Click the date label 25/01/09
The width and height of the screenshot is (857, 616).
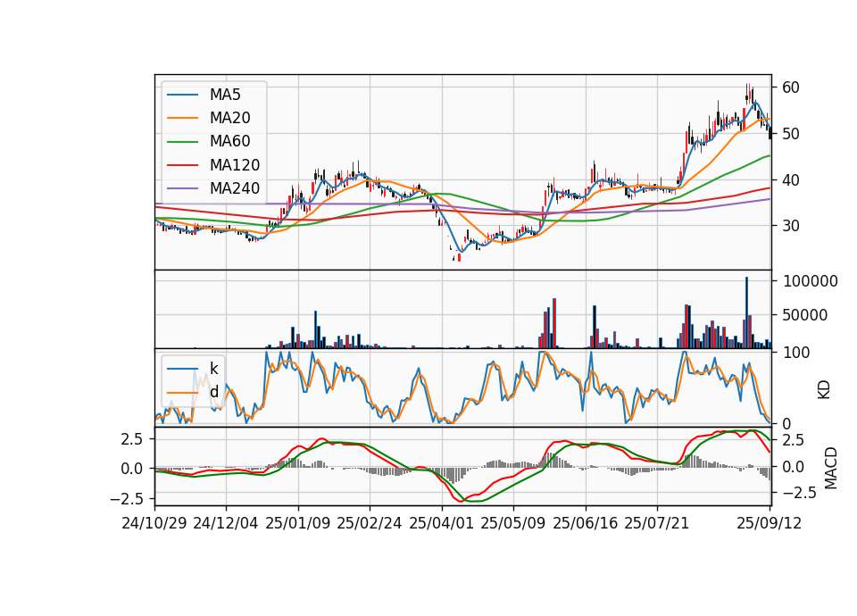pos(298,523)
